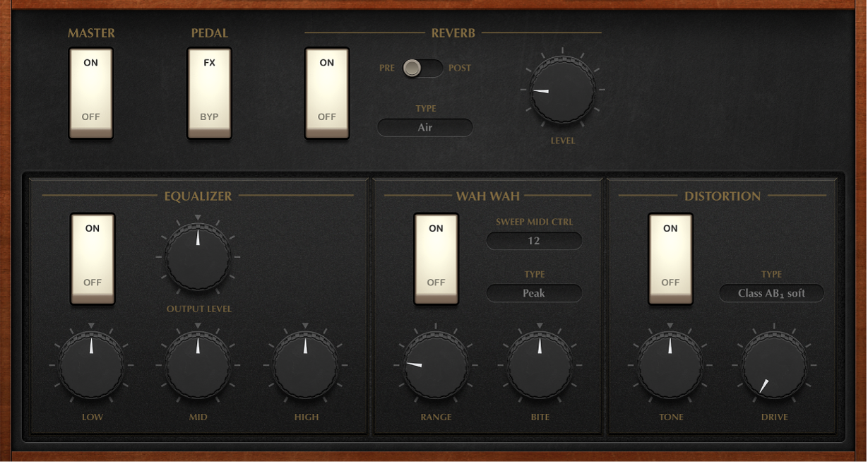Screen dimensions: 868x464
Task: Turn the distortion TONE knob
Action: pos(670,365)
